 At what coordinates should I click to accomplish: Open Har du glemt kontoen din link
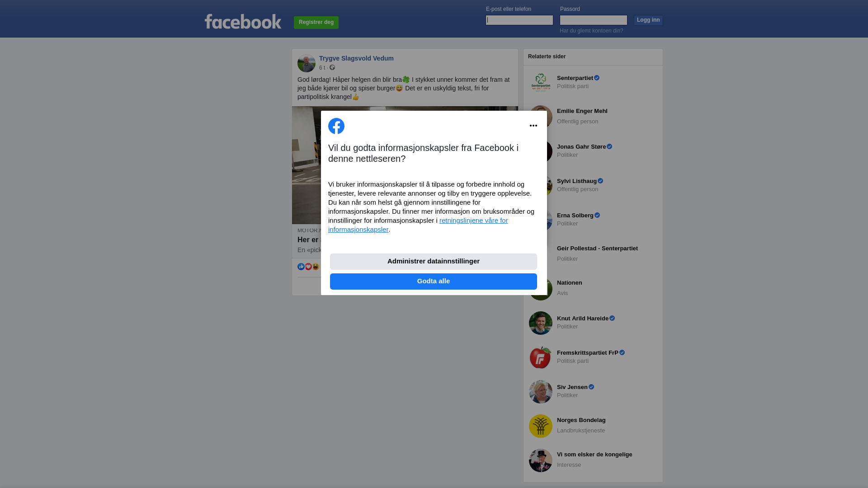click(591, 31)
